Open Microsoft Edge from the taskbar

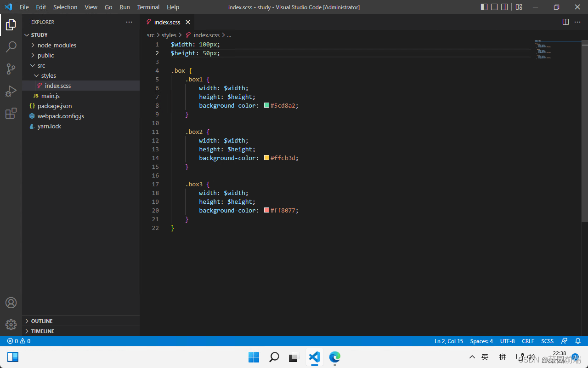(x=334, y=357)
